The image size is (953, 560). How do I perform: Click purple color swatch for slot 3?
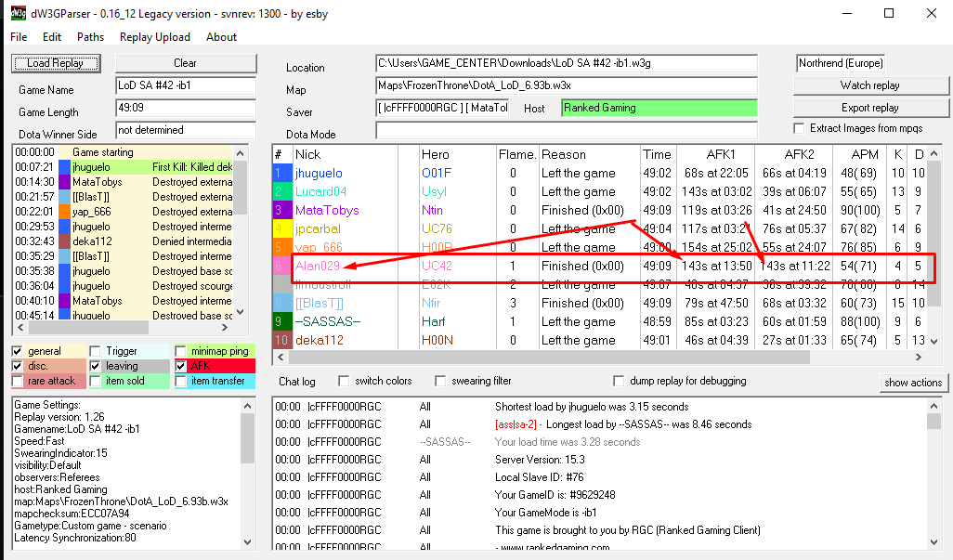pyautogui.click(x=282, y=210)
